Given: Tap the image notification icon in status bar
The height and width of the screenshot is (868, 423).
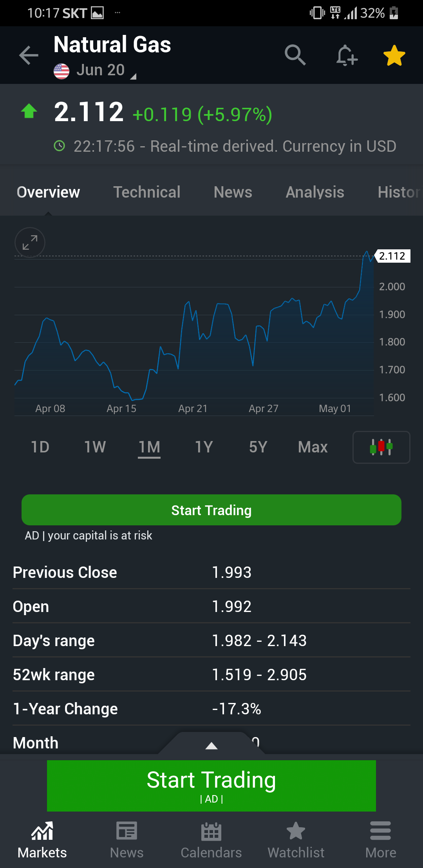Looking at the screenshot, I should 98,13.
